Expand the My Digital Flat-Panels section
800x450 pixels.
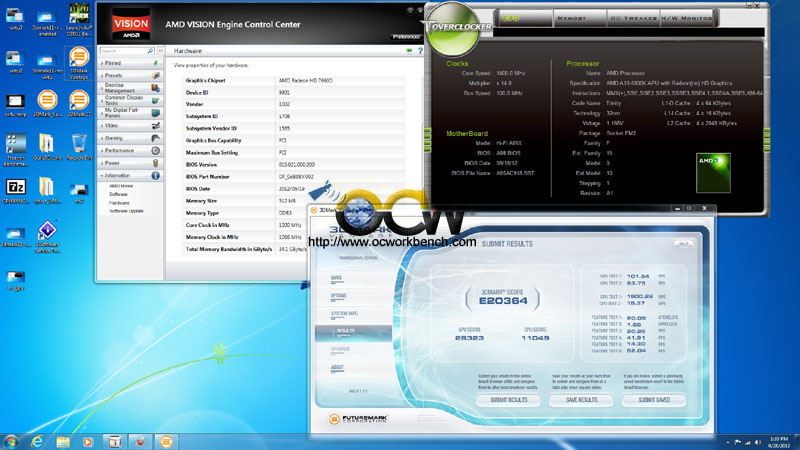[x=130, y=112]
